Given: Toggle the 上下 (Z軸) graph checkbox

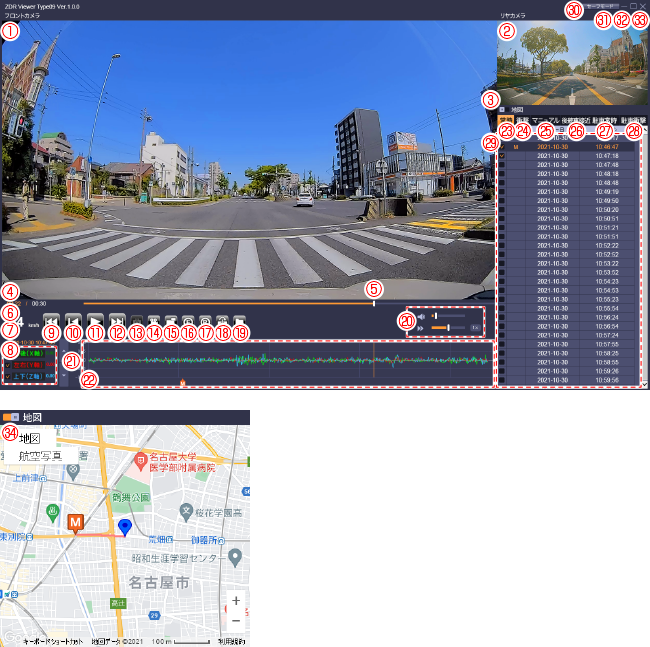Looking at the screenshot, I should click(x=10, y=377).
